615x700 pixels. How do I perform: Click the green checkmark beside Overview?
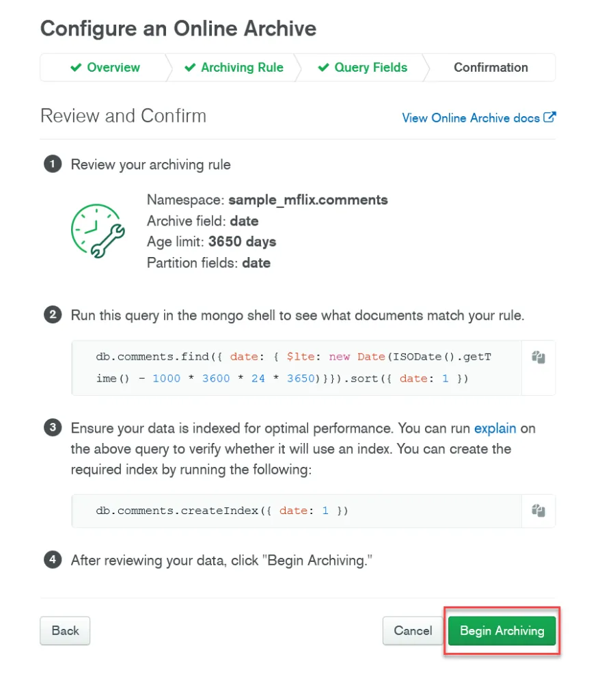(x=77, y=68)
